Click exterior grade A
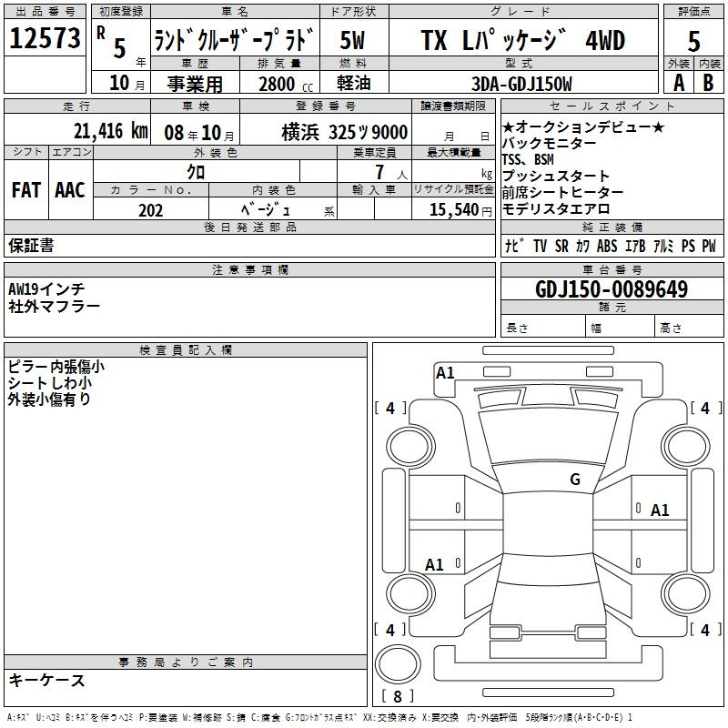Screen dimensions: 728x728 click(x=679, y=83)
